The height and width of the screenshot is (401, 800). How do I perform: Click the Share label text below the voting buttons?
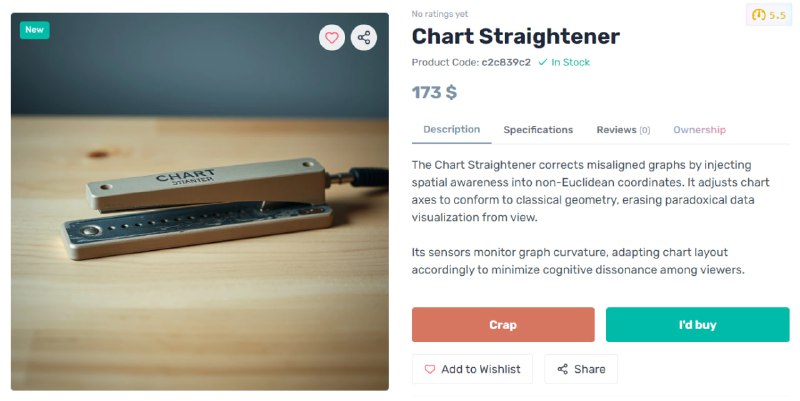tap(590, 369)
